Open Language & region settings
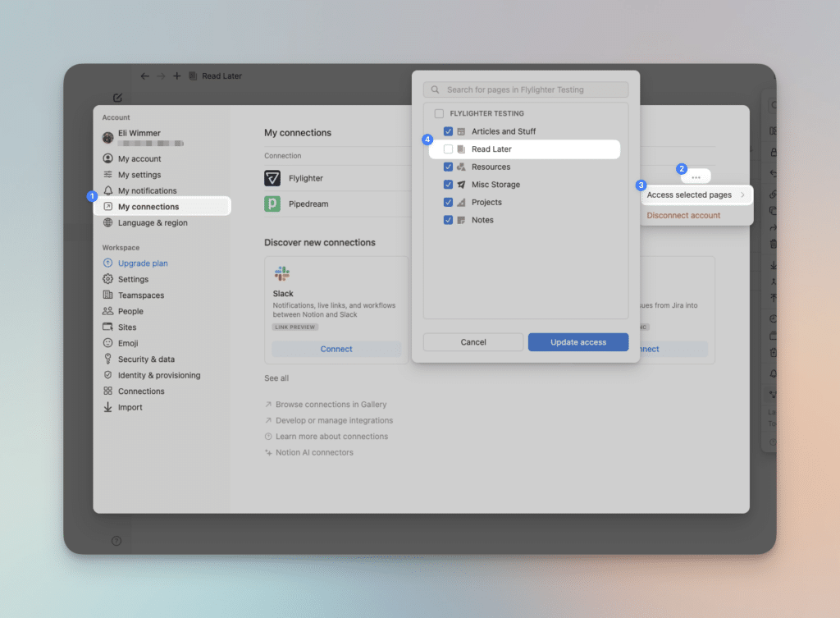 coord(152,222)
